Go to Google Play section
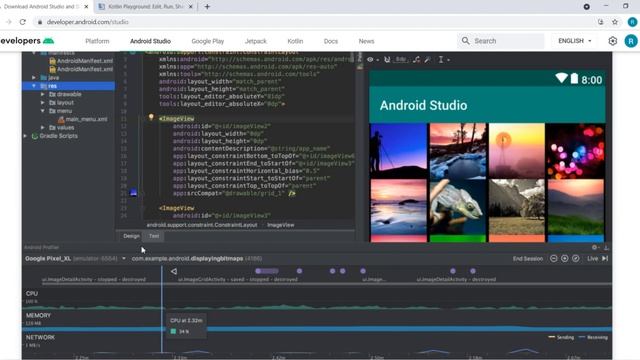Screen dimensions: 640x360 [208, 41]
